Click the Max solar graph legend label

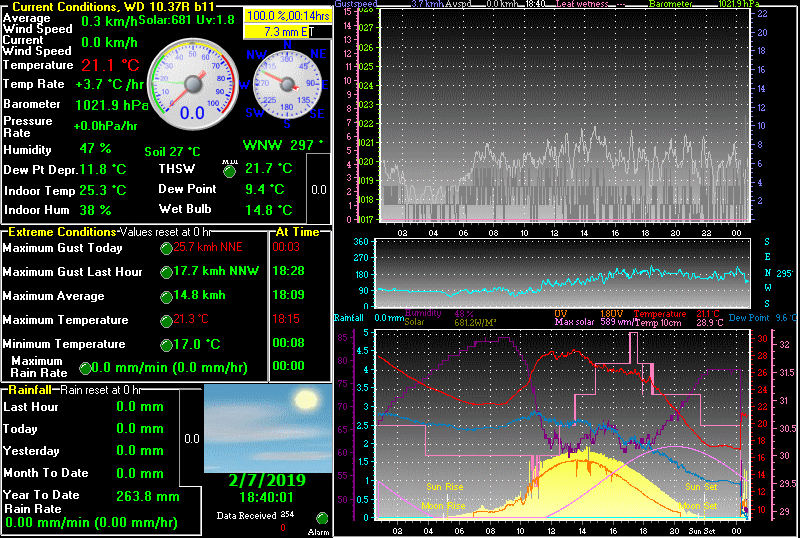tap(572, 322)
